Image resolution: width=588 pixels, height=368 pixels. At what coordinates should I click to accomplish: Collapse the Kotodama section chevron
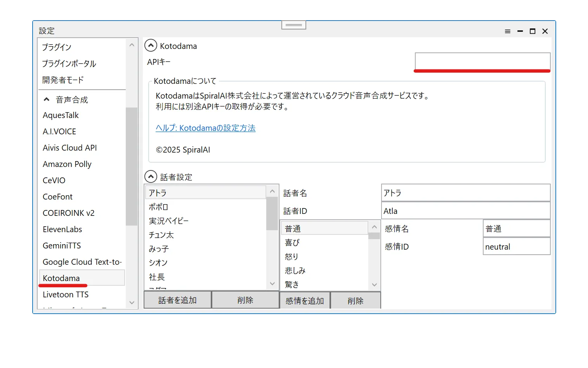(151, 46)
